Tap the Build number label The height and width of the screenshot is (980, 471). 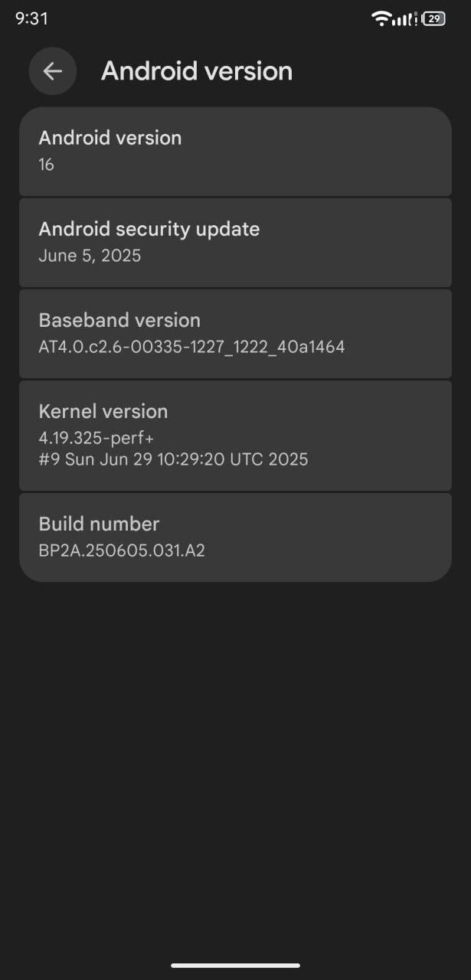coord(99,524)
